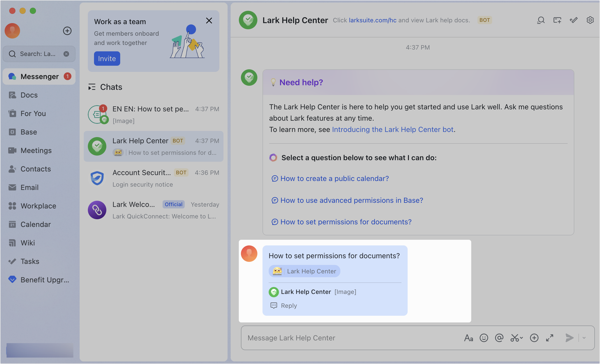
Task: Close the Work as a team banner
Action: pos(209,21)
